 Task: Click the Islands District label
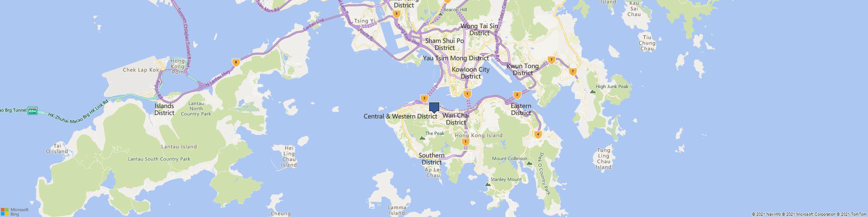164,109
